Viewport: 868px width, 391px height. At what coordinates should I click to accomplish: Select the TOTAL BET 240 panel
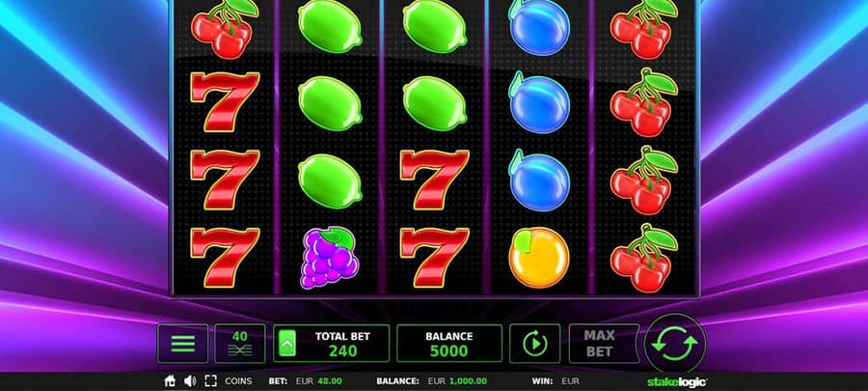(x=332, y=344)
